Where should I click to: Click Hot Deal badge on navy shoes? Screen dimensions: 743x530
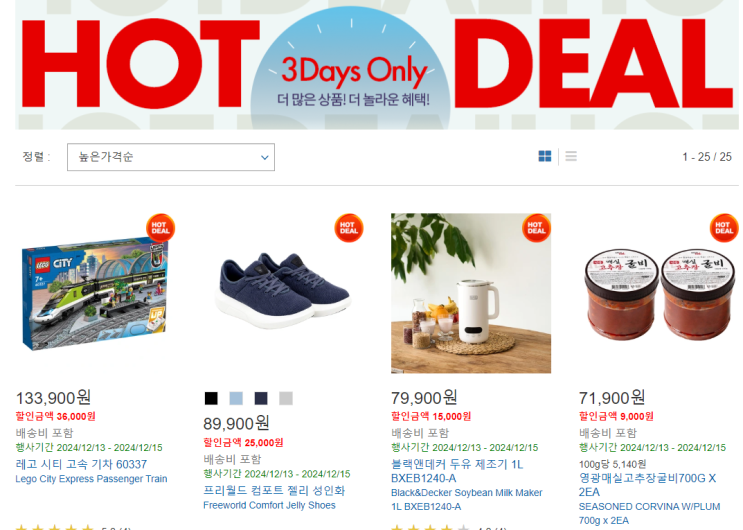click(349, 228)
